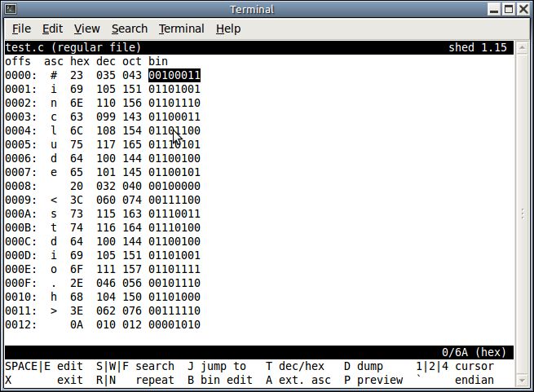The width and height of the screenshot is (534, 392).
Task: Click hex value 3E in row 0011
Action: point(77,311)
